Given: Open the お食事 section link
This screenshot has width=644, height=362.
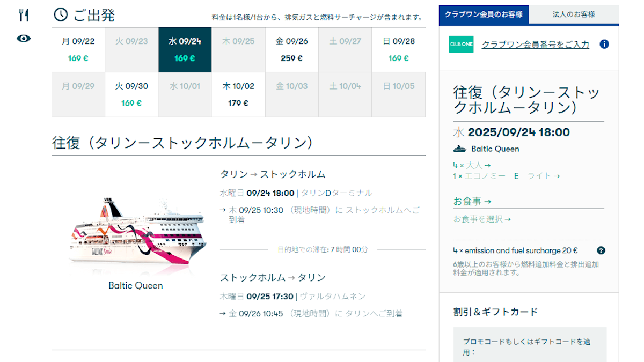Looking at the screenshot, I should 472,201.
